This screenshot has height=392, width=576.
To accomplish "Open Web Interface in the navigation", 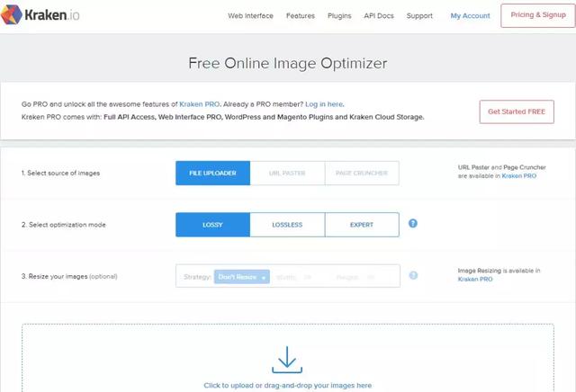I will point(251,16).
